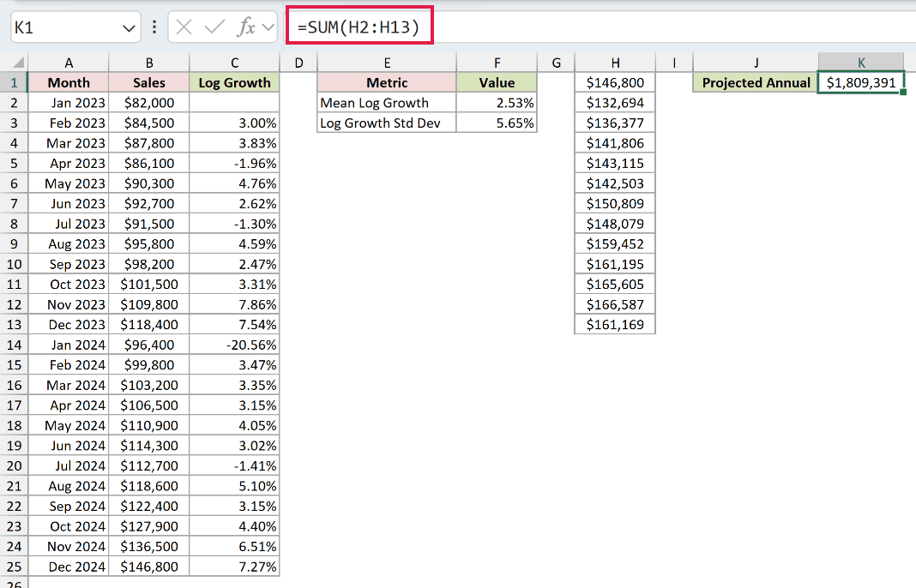Click the Jan 2023 month cell
916x588 pixels.
69,103
